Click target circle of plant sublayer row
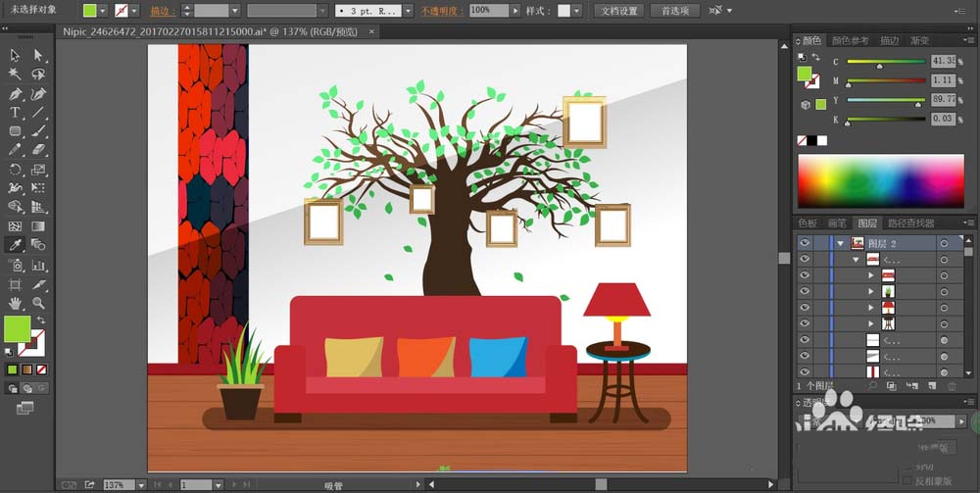Screen dimensions: 980x493 coord(944,292)
